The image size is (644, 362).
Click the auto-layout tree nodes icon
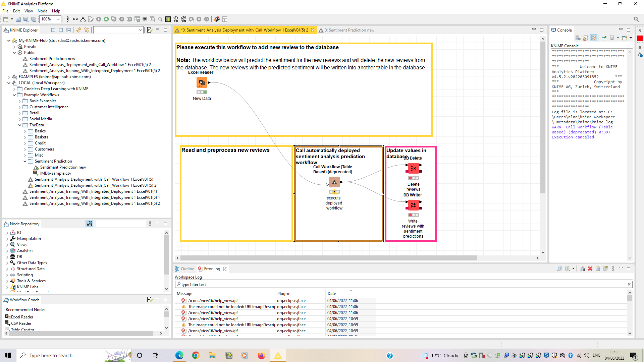(x=83, y=19)
